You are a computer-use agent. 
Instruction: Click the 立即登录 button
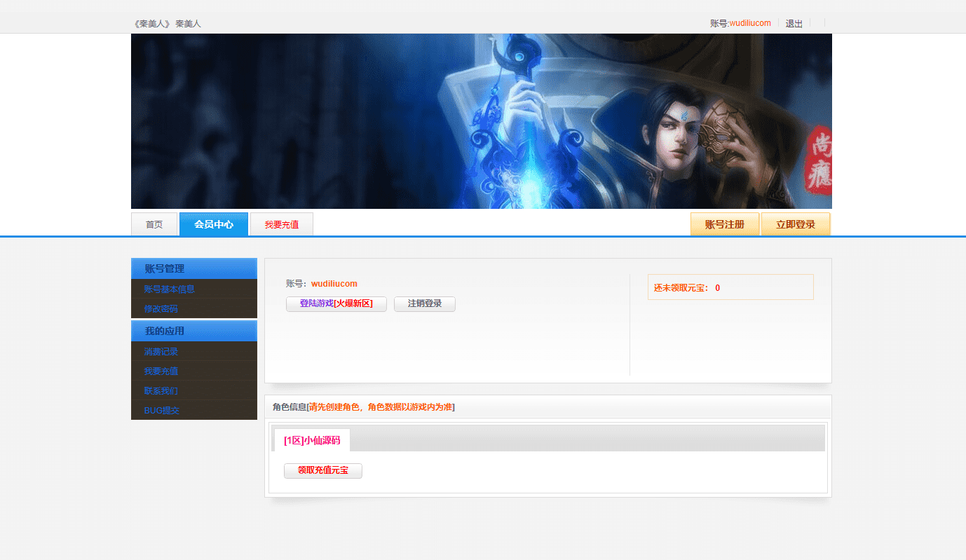[796, 224]
